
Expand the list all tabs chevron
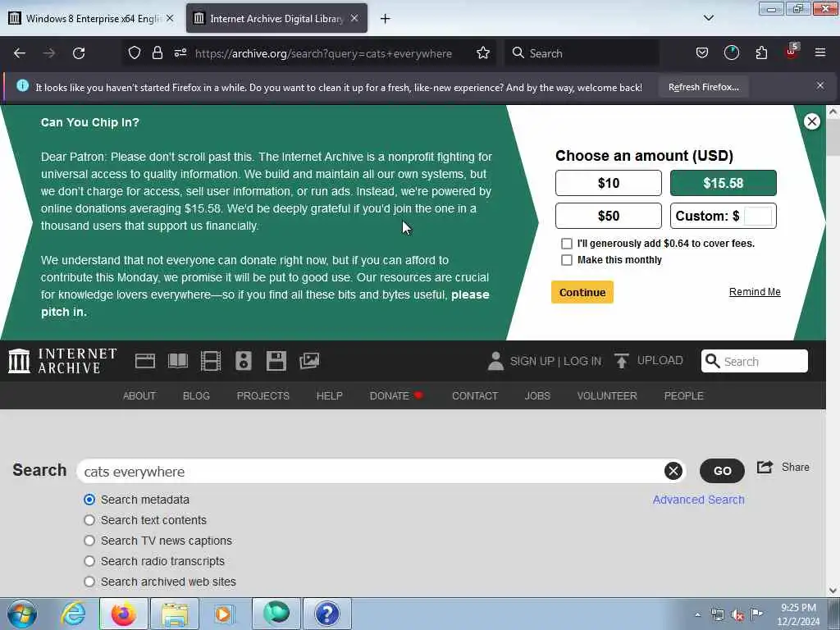click(708, 18)
